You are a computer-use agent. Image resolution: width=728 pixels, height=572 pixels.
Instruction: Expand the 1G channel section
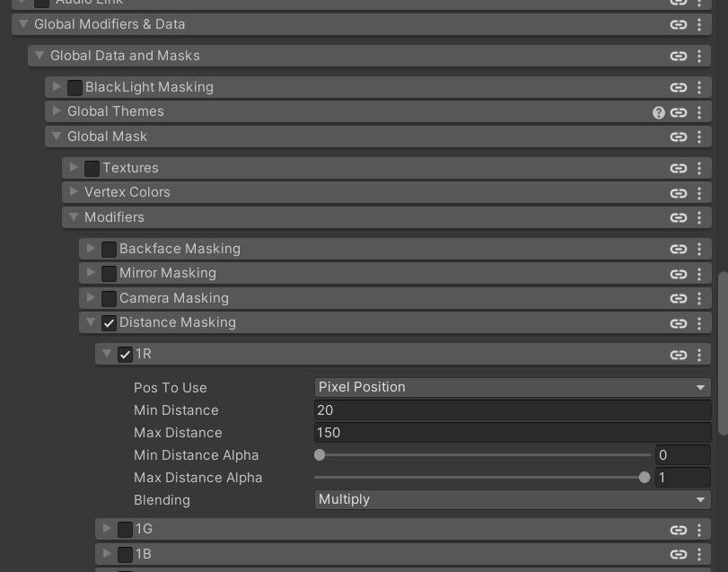click(x=108, y=529)
